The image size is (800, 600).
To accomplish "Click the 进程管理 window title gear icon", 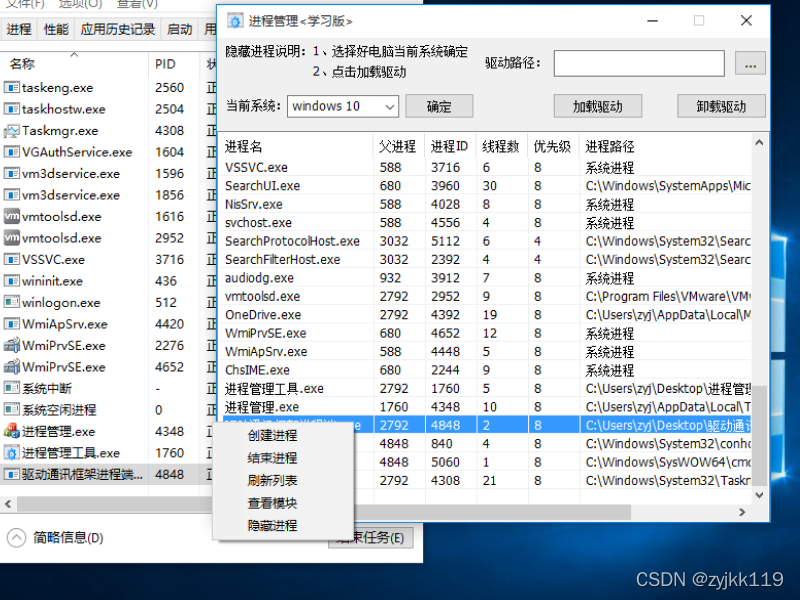I will (x=235, y=21).
